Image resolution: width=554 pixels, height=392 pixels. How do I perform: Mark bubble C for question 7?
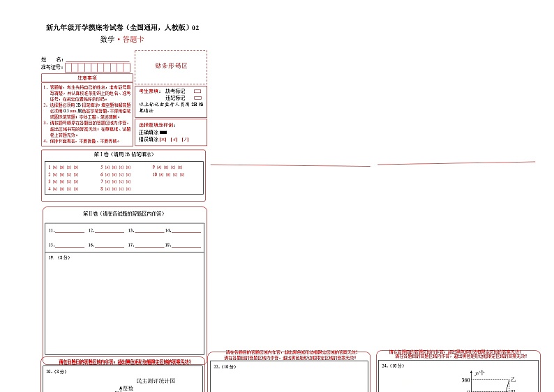point(121,181)
